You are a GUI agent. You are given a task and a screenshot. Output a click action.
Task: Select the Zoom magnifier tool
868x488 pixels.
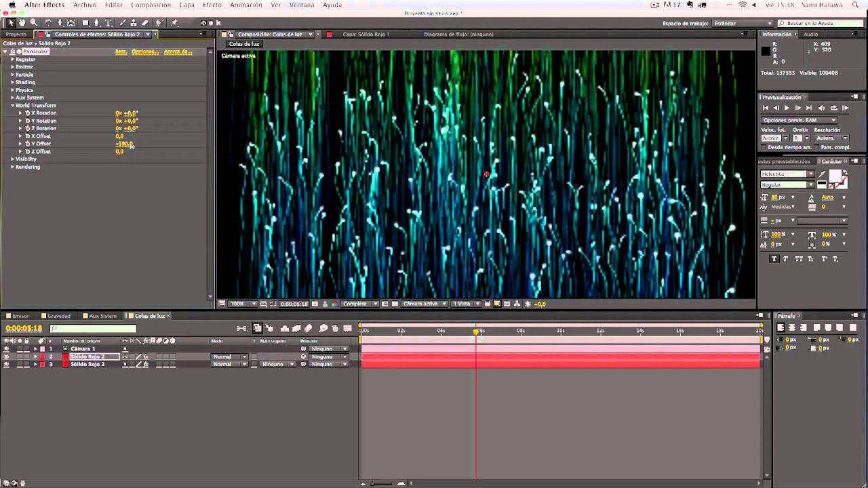[x=34, y=22]
